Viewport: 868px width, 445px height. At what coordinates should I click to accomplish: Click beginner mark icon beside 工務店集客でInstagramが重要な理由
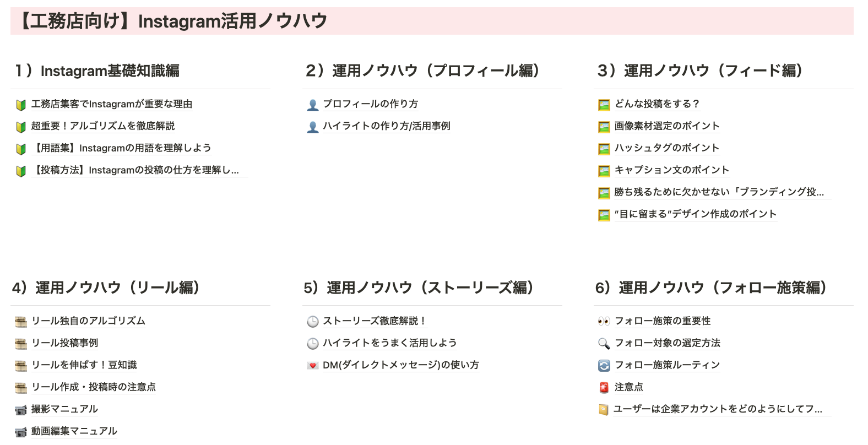coord(21,105)
